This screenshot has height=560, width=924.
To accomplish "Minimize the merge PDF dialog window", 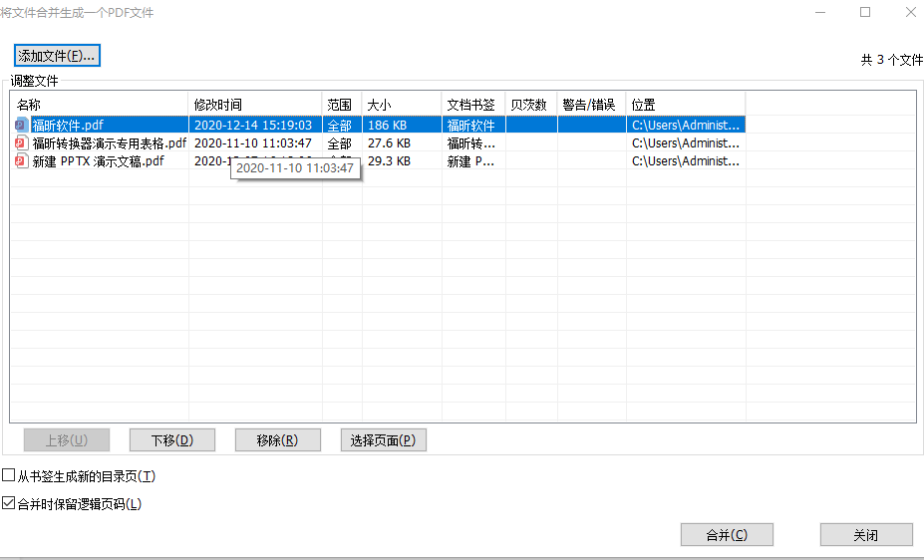I will (x=820, y=12).
